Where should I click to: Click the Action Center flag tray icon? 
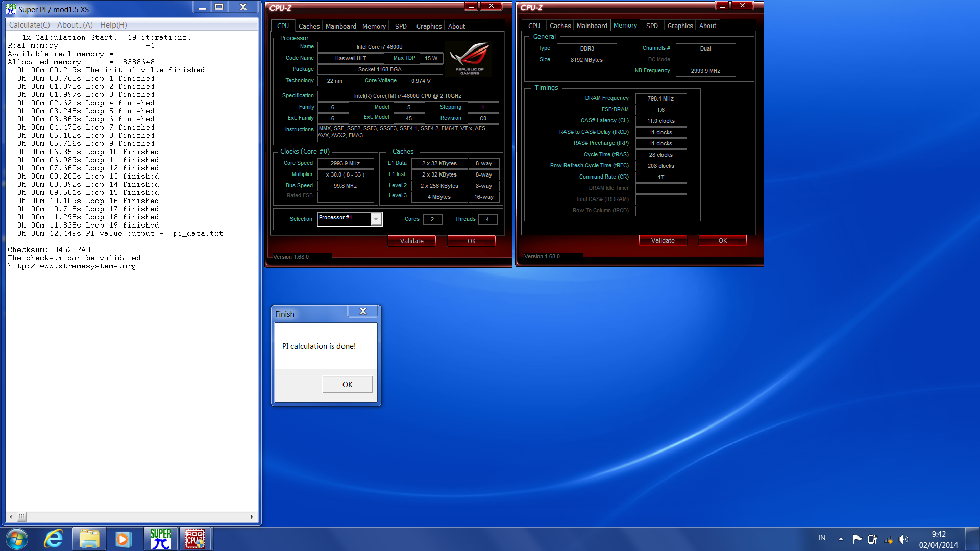[857, 539]
